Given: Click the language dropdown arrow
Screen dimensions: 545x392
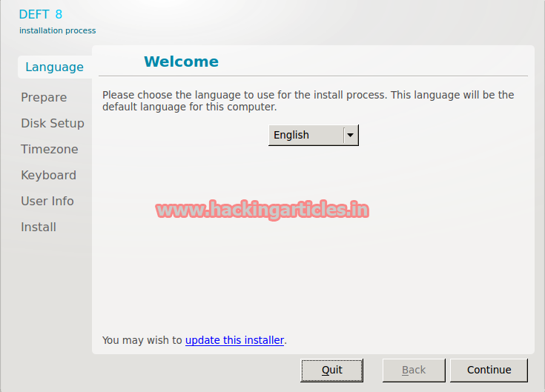Looking at the screenshot, I should [x=350, y=135].
